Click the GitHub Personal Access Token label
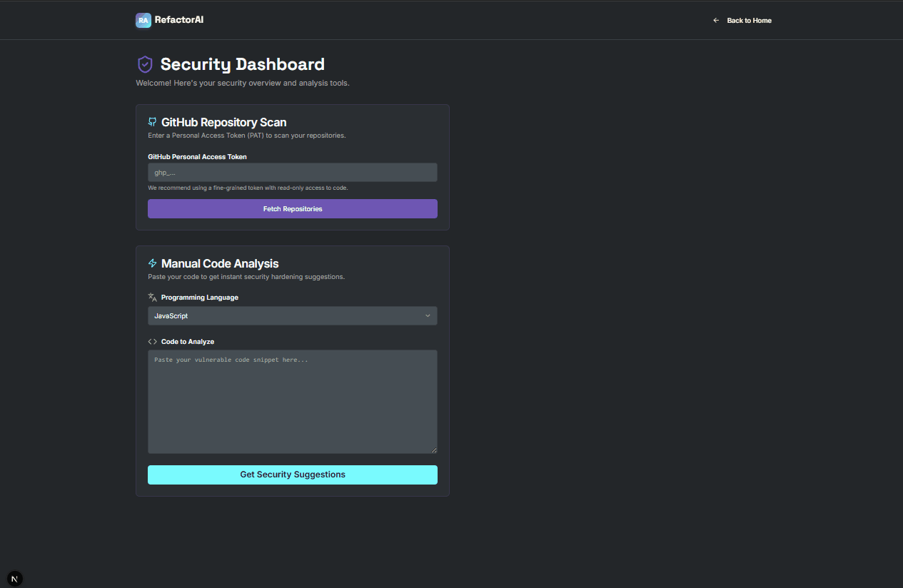Image resolution: width=903 pixels, height=588 pixels. (197, 157)
